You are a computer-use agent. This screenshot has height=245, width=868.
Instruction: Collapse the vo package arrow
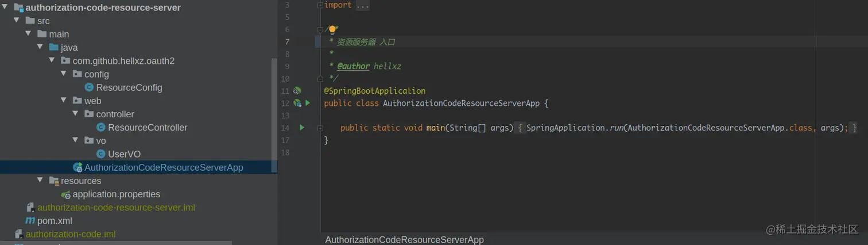75,140
